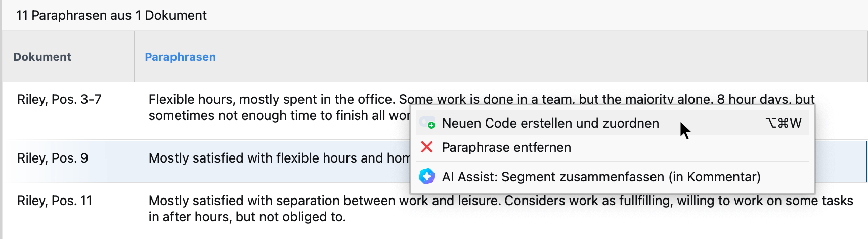This screenshot has width=868, height=239.
Task: Click the empty header area right of Paraphrasen
Action: (x=541, y=57)
